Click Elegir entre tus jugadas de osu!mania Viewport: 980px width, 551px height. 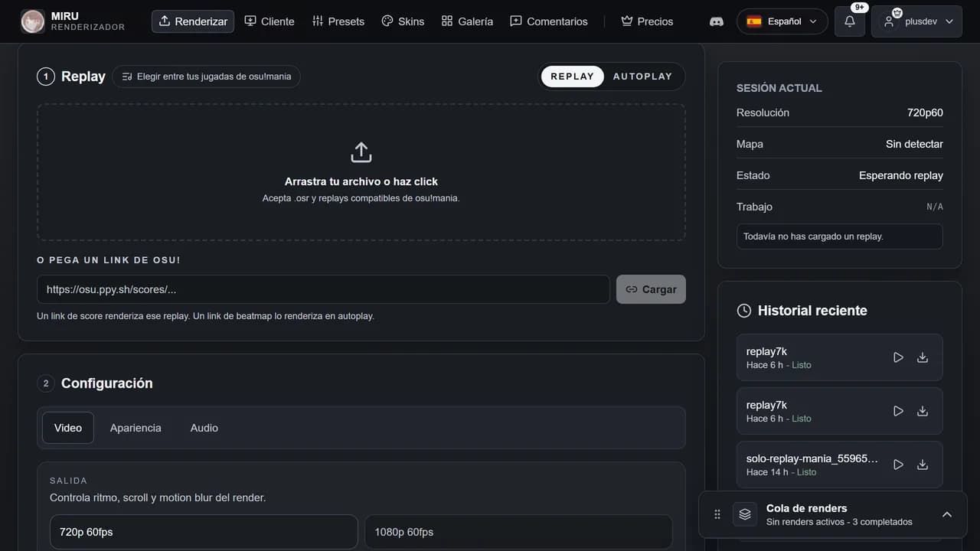pyautogui.click(x=207, y=77)
